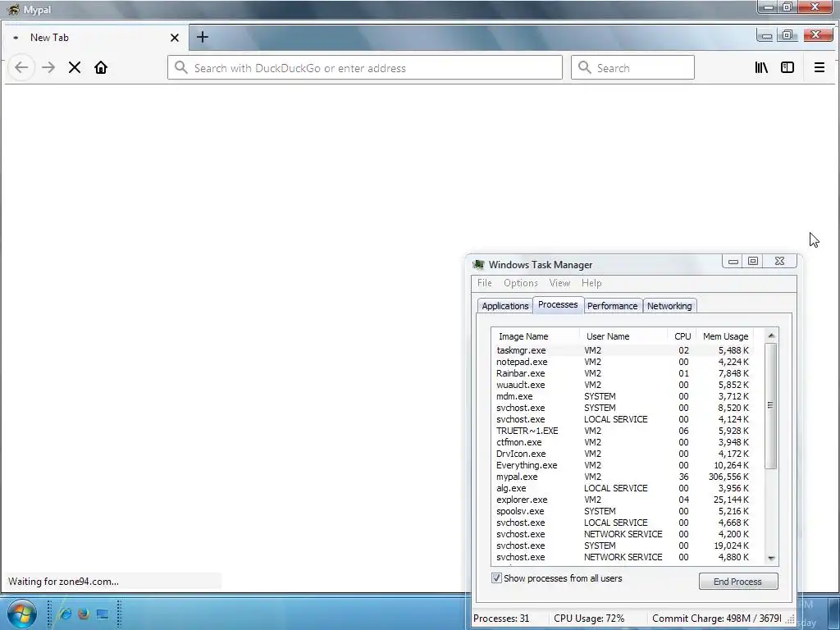Select the Rainbar.exe process row

(623, 373)
